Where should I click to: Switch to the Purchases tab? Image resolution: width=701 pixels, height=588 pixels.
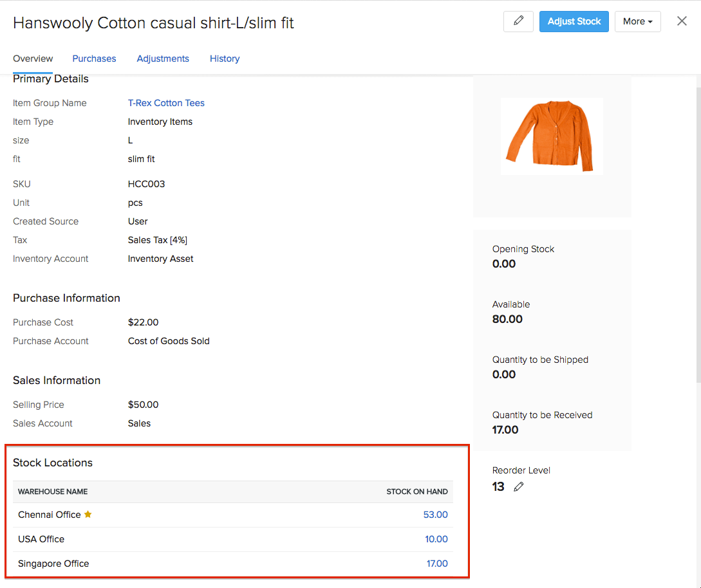point(95,59)
